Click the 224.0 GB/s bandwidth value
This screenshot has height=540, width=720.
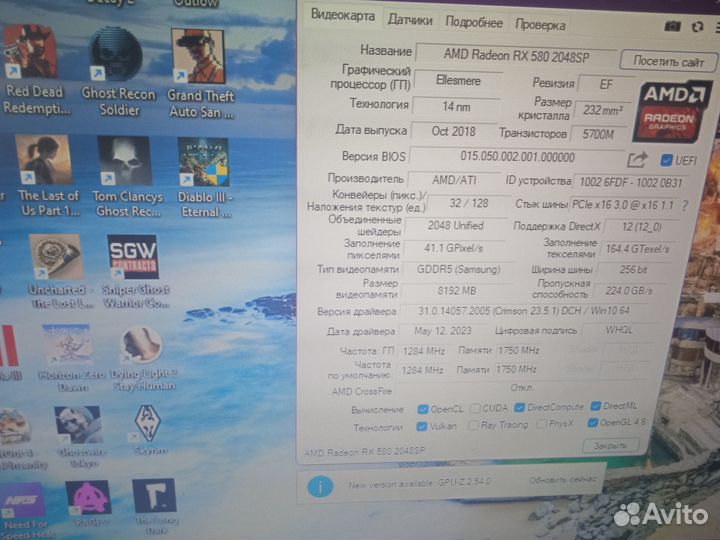pos(628,290)
